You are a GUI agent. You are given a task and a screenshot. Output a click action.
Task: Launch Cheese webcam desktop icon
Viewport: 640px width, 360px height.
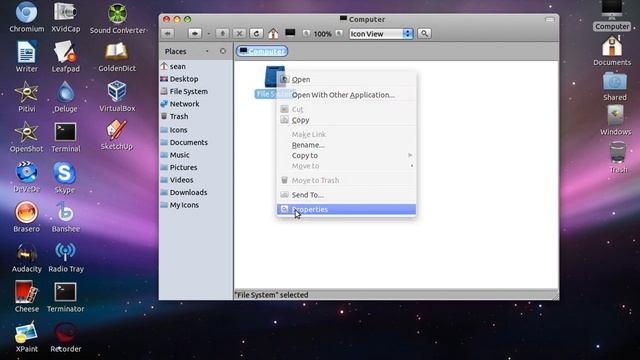[x=27, y=297]
